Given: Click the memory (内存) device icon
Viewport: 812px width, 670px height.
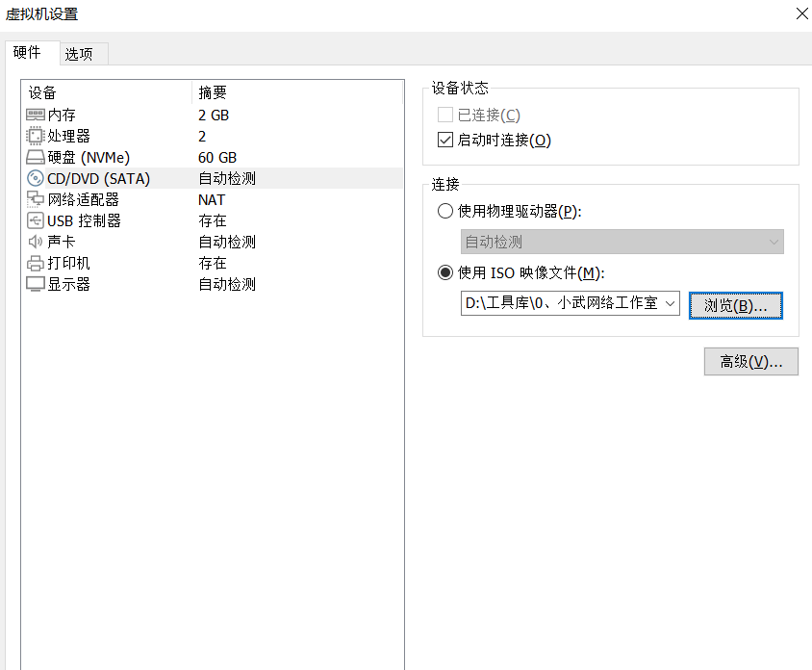Looking at the screenshot, I should coord(36,115).
